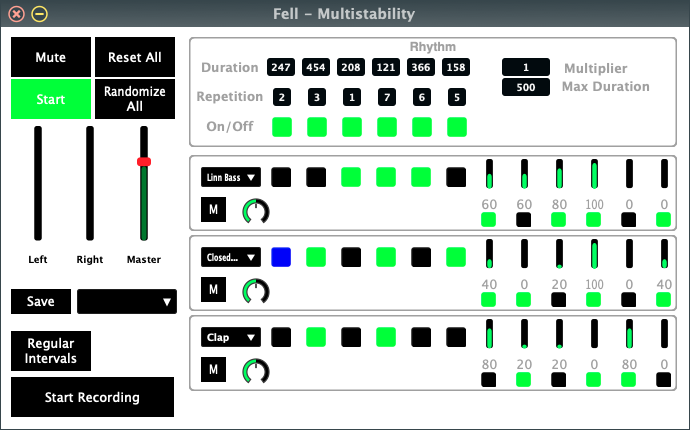The width and height of the screenshot is (690, 430).
Task: Click the M mute button on Closed hat track
Action: point(214,290)
